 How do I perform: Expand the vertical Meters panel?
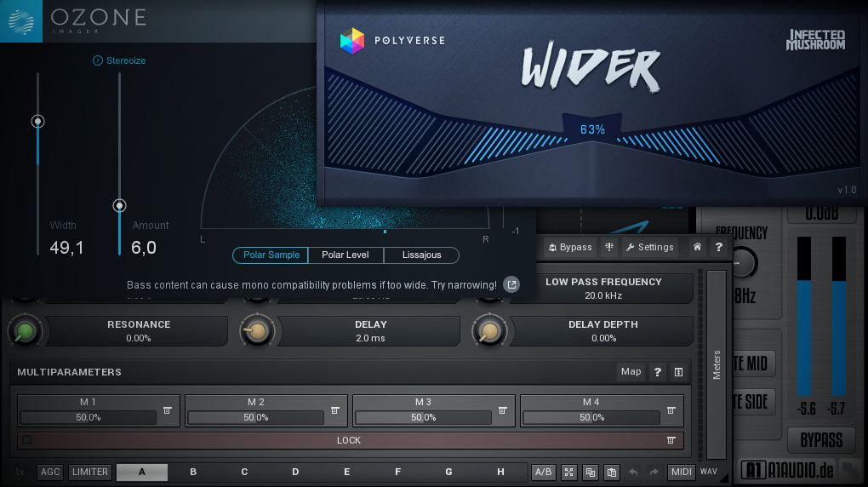pyautogui.click(x=717, y=364)
